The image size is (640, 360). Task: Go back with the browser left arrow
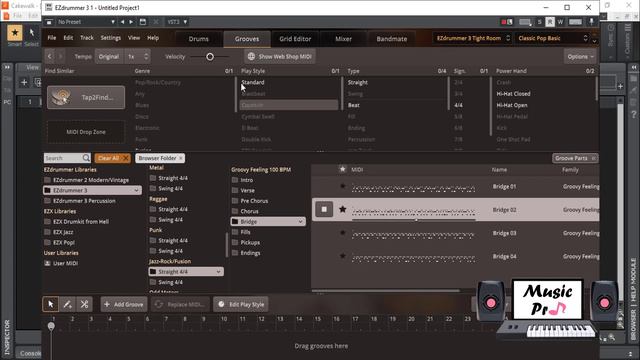pyautogui.click(x=49, y=56)
